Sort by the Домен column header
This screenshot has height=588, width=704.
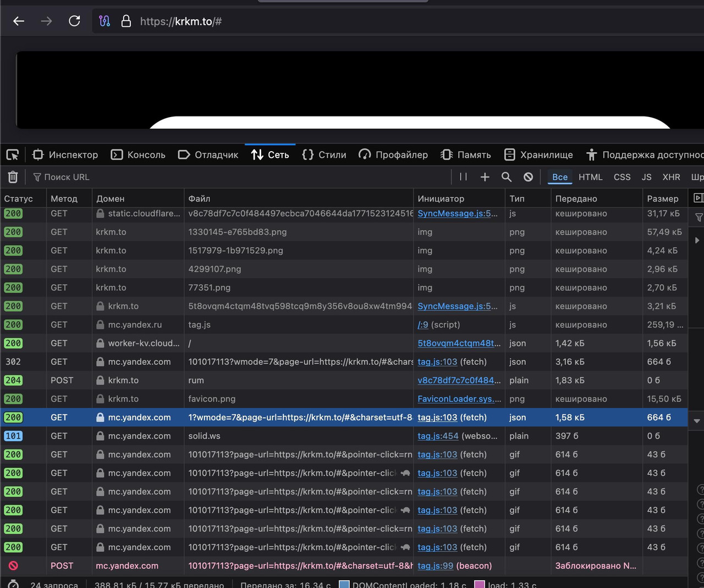pos(137,198)
